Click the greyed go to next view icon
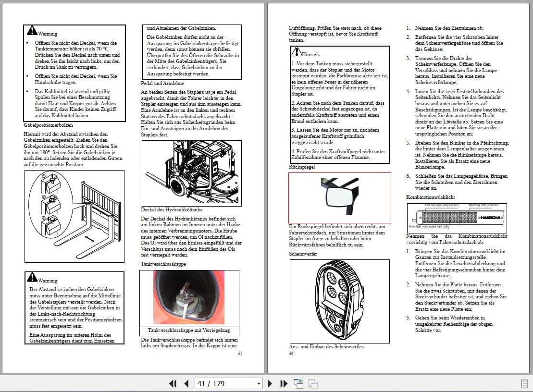 coord(313,383)
